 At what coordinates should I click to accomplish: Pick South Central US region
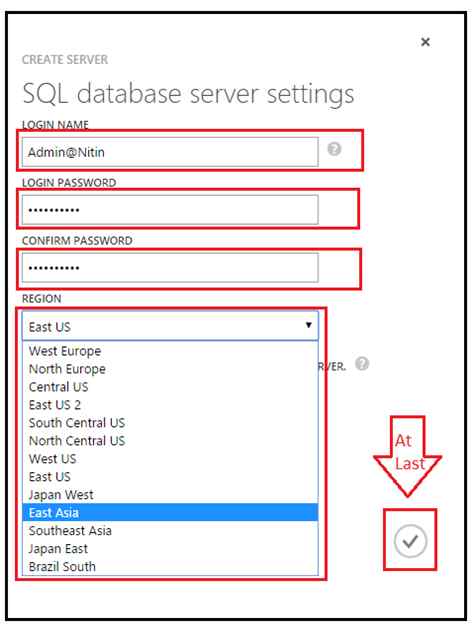(x=170, y=423)
